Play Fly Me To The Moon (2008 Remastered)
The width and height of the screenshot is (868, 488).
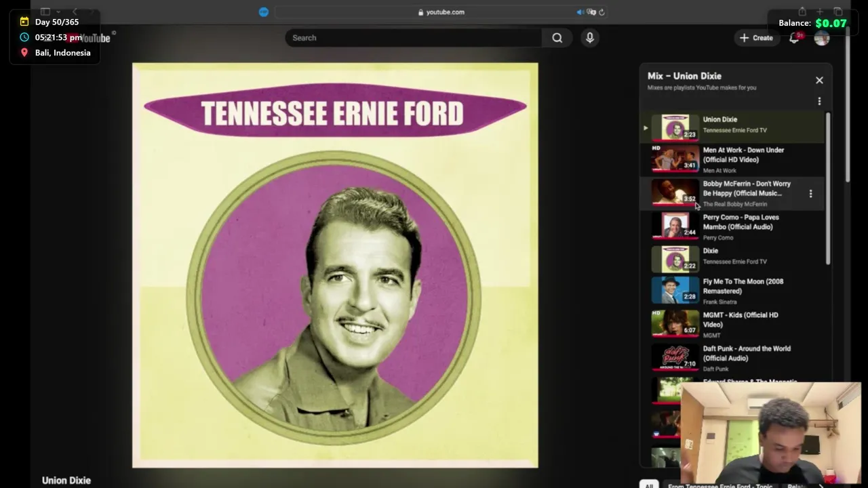743,286
